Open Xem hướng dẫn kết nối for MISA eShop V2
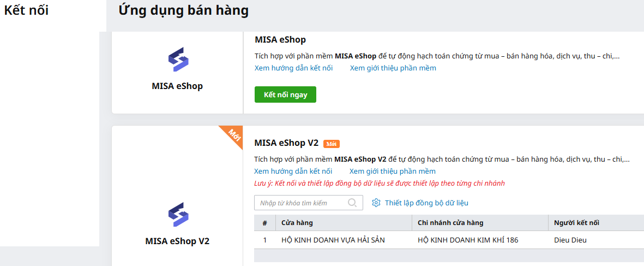Viewport: 644px width, 266px height. click(293, 171)
